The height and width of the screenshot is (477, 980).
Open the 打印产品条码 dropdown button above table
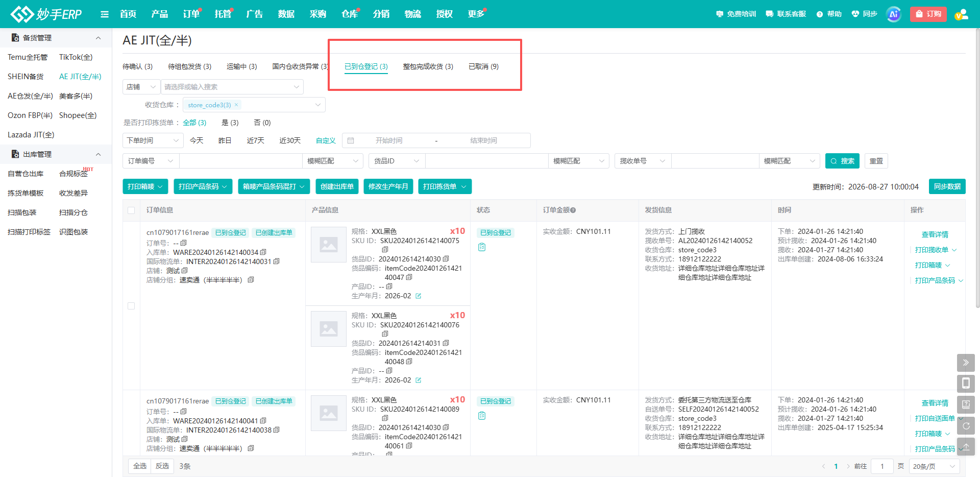point(203,186)
